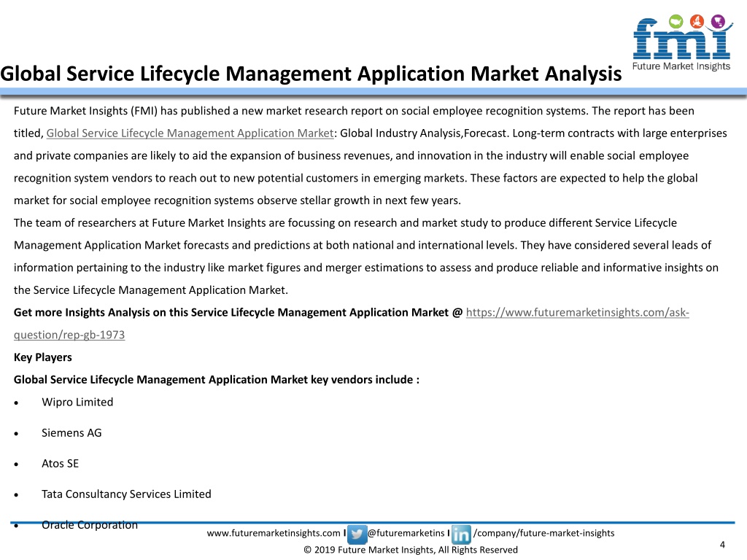This screenshot has width=747, height=560.
Task: Click the FMI Future Market Insights logo
Action: [x=682, y=43]
